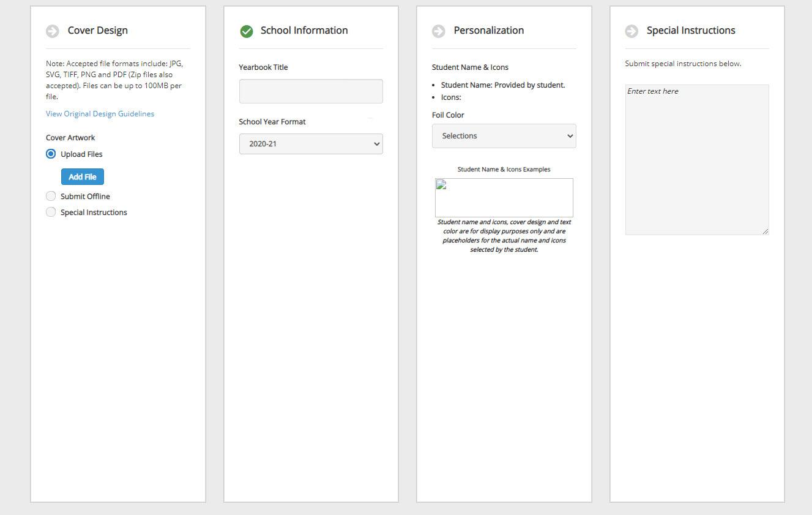The image size is (812, 515).
Task: Click the School Year Format label
Action: point(272,122)
